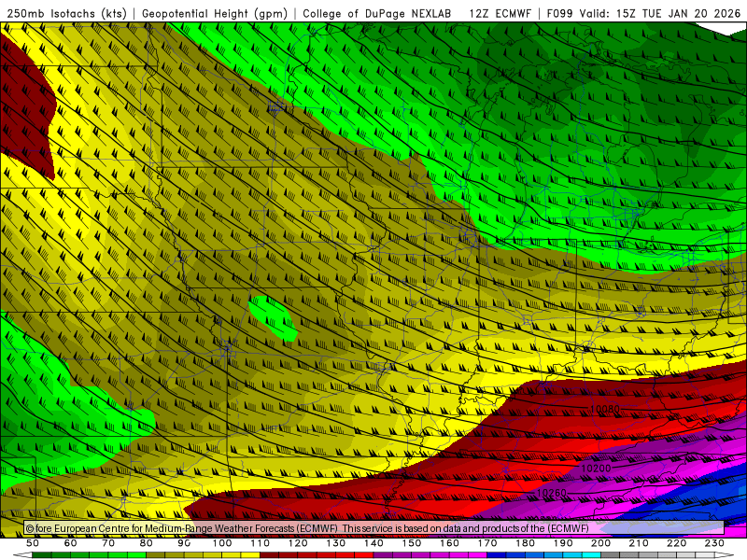This screenshot has width=747, height=560.
Task: Click the 70 value on color scale
Action: [x=108, y=543]
